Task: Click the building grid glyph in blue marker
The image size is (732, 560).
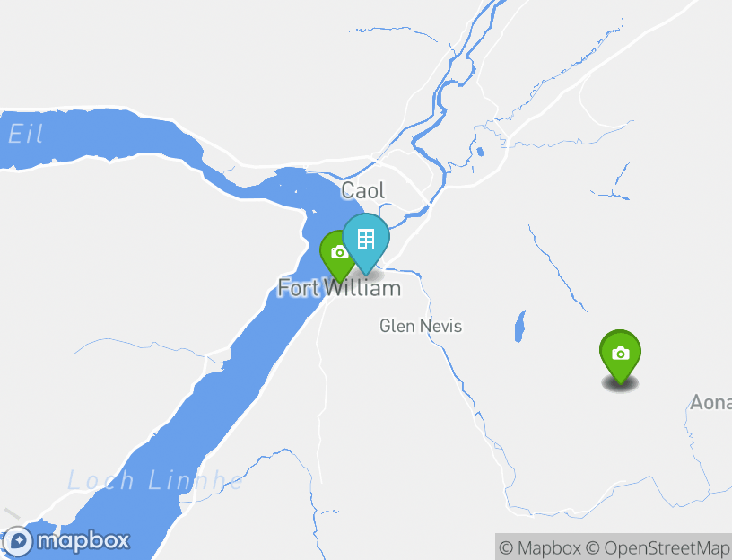Action: point(366,239)
